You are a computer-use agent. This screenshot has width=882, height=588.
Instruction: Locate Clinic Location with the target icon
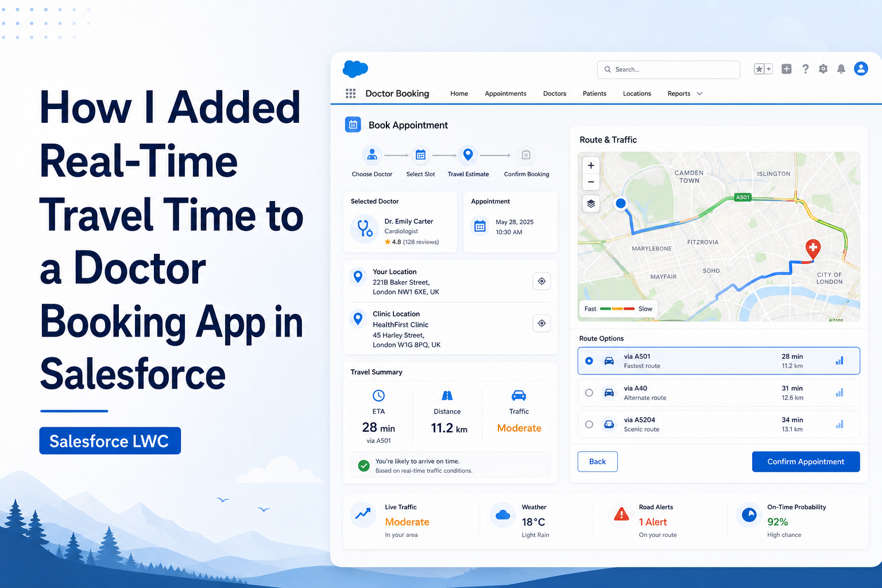pos(541,323)
